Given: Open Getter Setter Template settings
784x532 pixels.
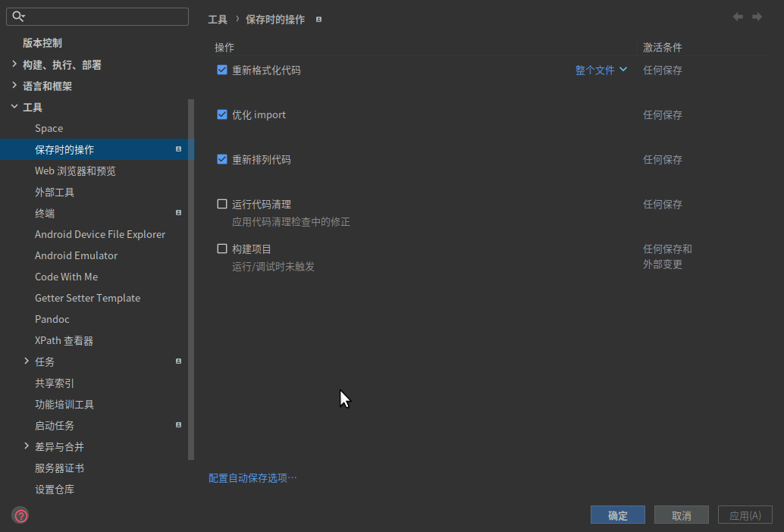Looking at the screenshot, I should pos(87,299).
